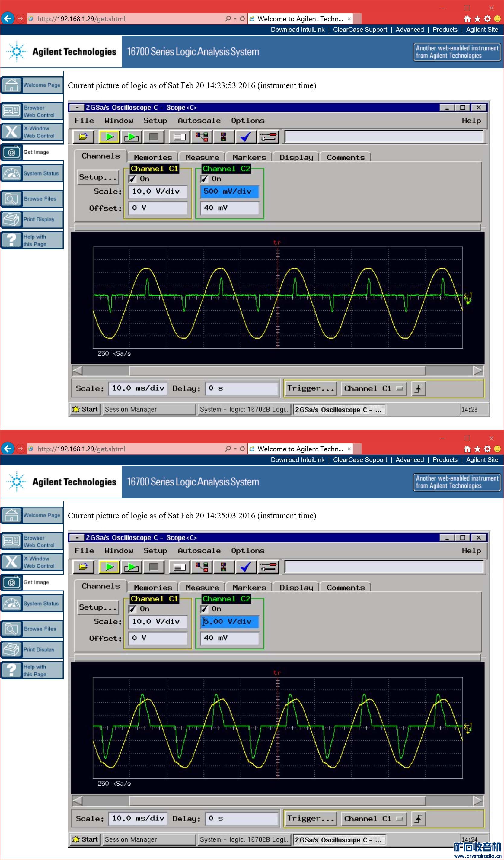Image resolution: width=504 pixels, height=860 pixels.
Task: Click the wrench tools icon in the lower scope toolbar
Action: point(268,567)
